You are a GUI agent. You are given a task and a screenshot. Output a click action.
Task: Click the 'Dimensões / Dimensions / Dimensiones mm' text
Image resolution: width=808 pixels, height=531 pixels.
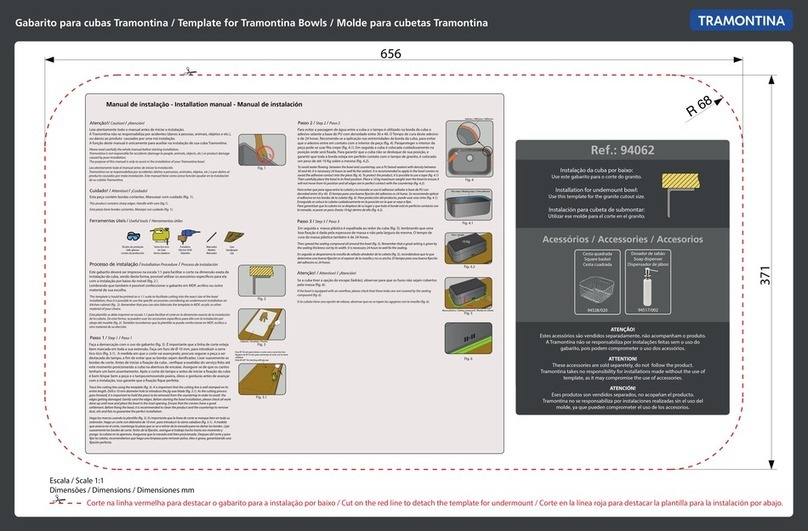122,490
